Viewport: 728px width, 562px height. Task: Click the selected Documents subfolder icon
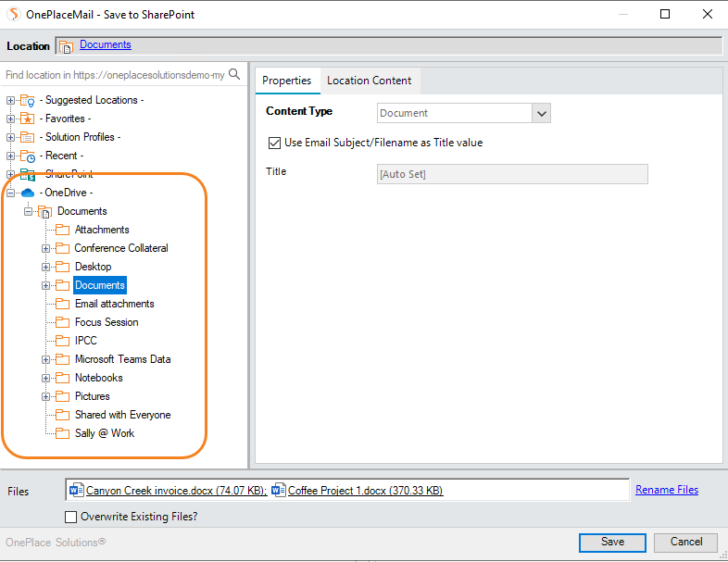(63, 285)
